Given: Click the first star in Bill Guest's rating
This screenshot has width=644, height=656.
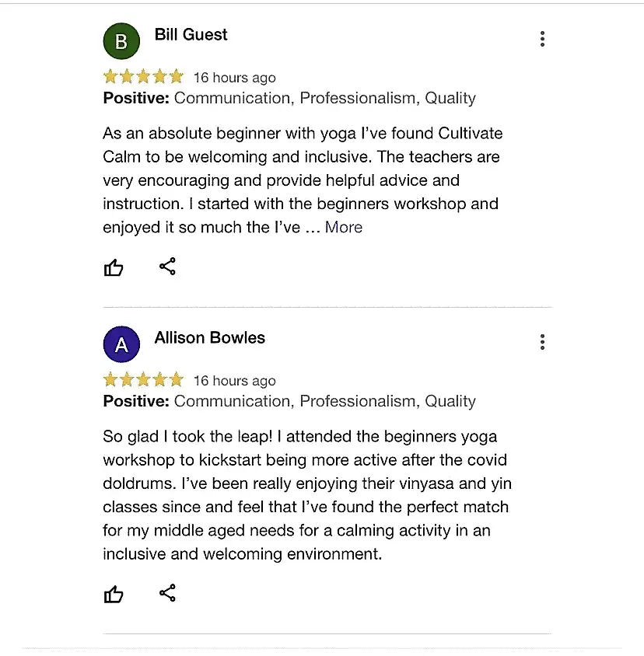Looking at the screenshot, I should [110, 77].
